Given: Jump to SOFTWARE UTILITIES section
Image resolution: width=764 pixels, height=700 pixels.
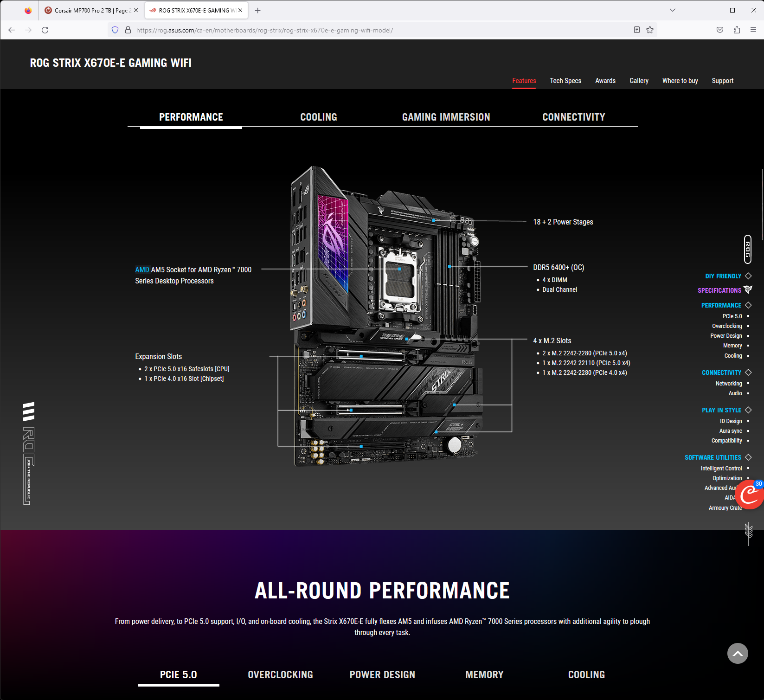Looking at the screenshot, I should pyautogui.click(x=713, y=457).
